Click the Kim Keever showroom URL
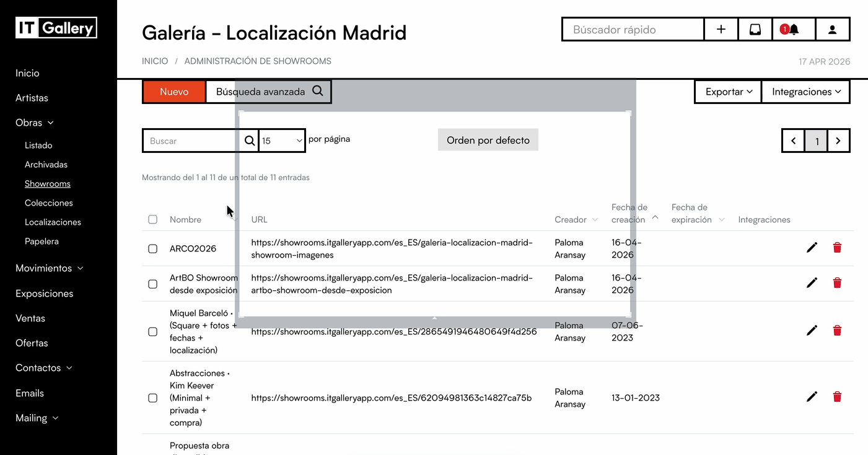 pyautogui.click(x=391, y=398)
